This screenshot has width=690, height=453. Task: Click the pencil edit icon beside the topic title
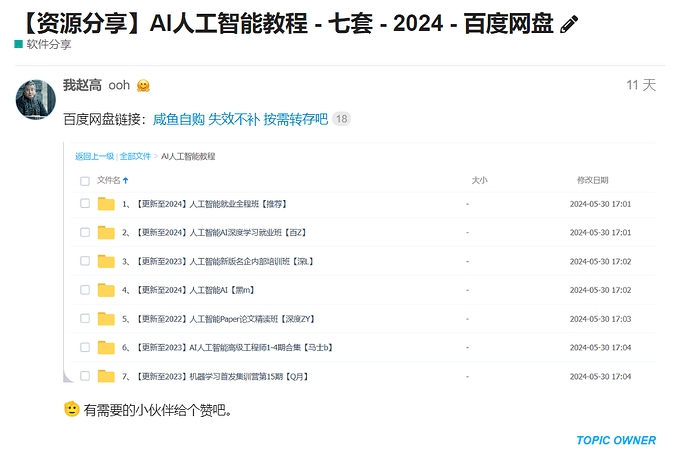click(x=569, y=24)
